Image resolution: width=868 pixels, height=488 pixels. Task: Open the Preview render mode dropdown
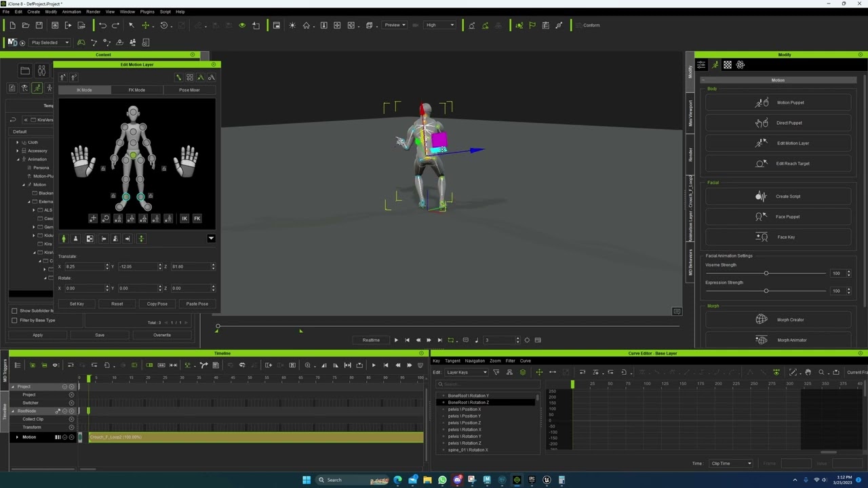point(395,25)
